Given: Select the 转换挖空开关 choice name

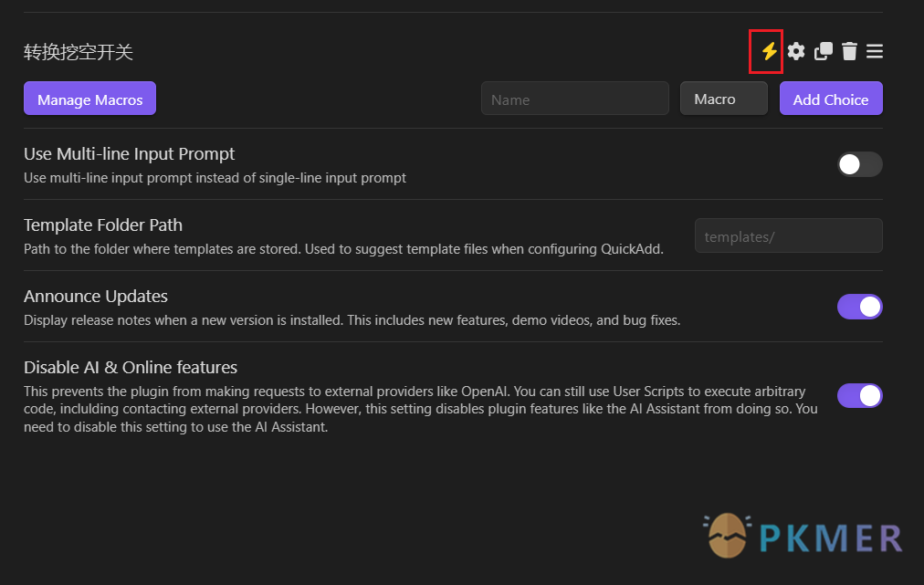Looking at the screenshot, I should click(x=79, y=52).
